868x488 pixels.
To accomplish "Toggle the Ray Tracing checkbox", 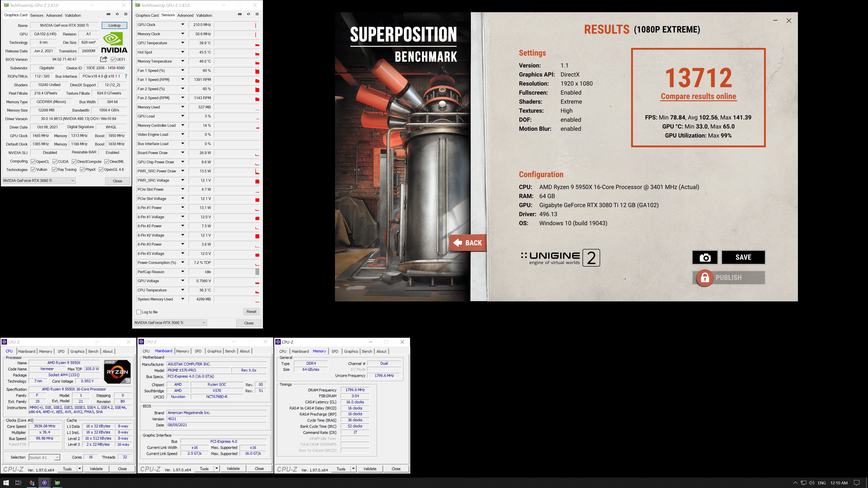I will click(54, 169).
